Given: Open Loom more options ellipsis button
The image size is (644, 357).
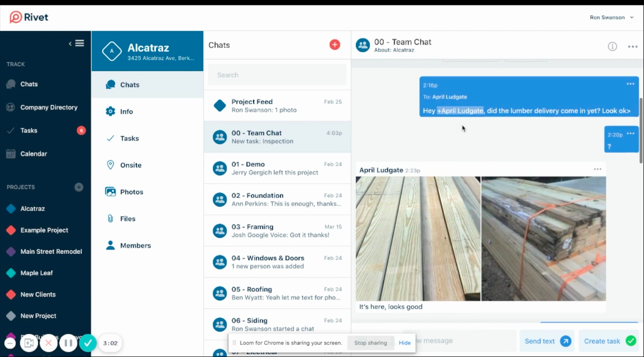Looking at the screenshot, I should [x=10, y=343].
